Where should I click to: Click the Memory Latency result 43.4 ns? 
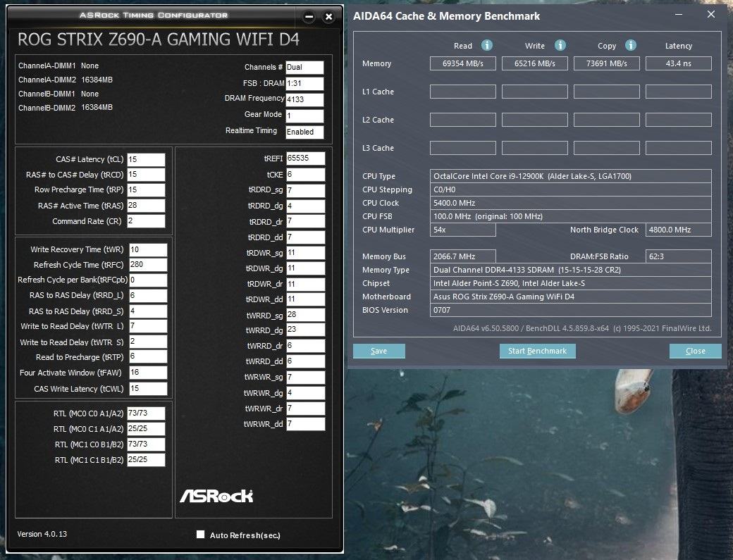tap(679, 63)
